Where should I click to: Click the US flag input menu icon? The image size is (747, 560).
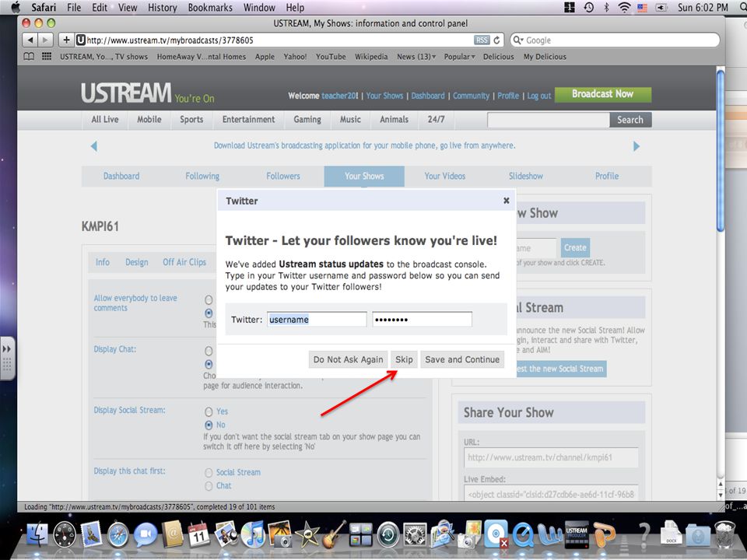tap(642, 7)
